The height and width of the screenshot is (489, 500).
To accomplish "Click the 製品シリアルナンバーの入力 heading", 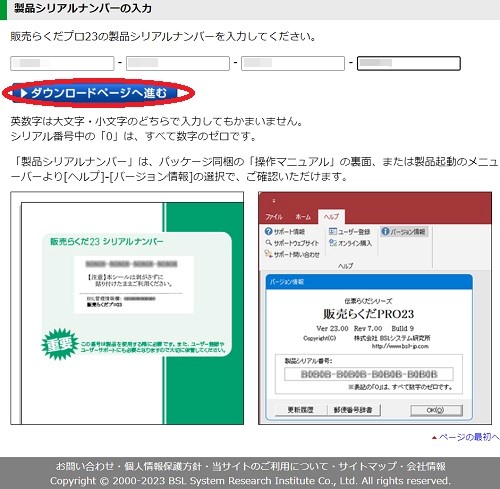I will [x=83, y=8].
